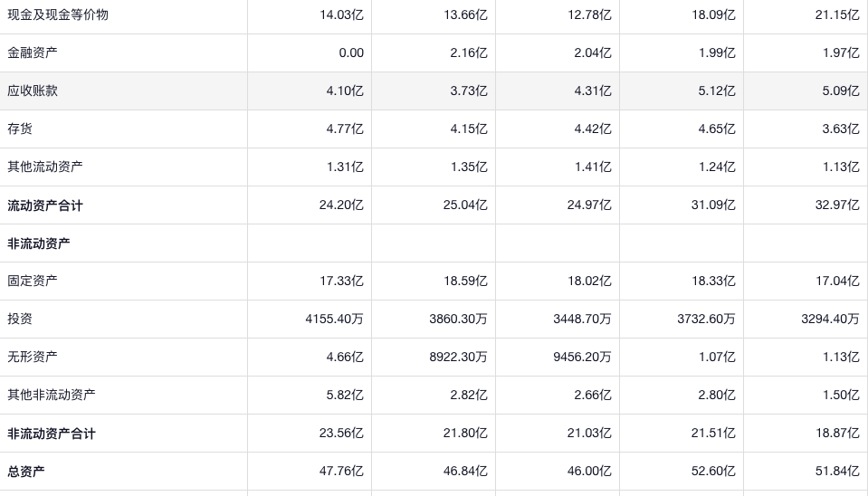This screenshot has height=496, width=868.
Task: Select the 0.00 financial assets cell
Action: pos(351,52)
